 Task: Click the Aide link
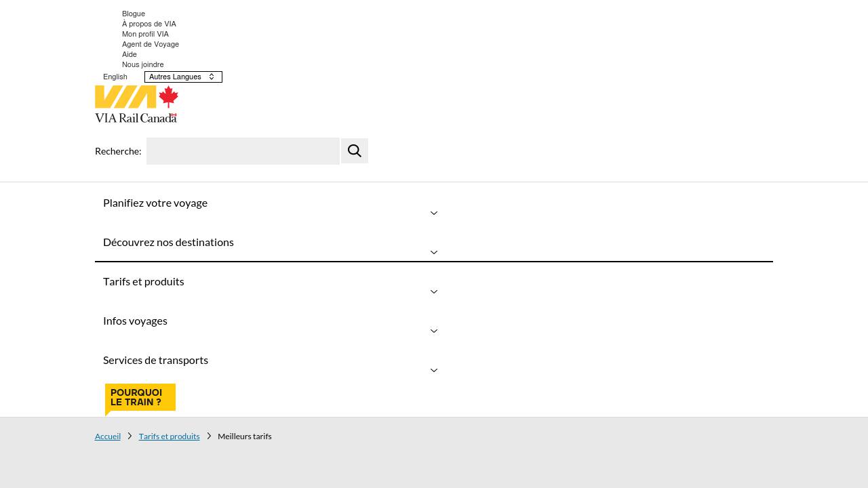[x=130, y=54]
